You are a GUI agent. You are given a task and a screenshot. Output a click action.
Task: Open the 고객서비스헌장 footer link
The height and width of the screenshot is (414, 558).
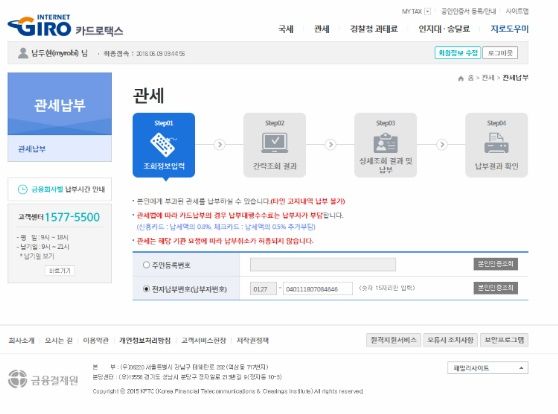pyautogui.click(x=204, y=341)
